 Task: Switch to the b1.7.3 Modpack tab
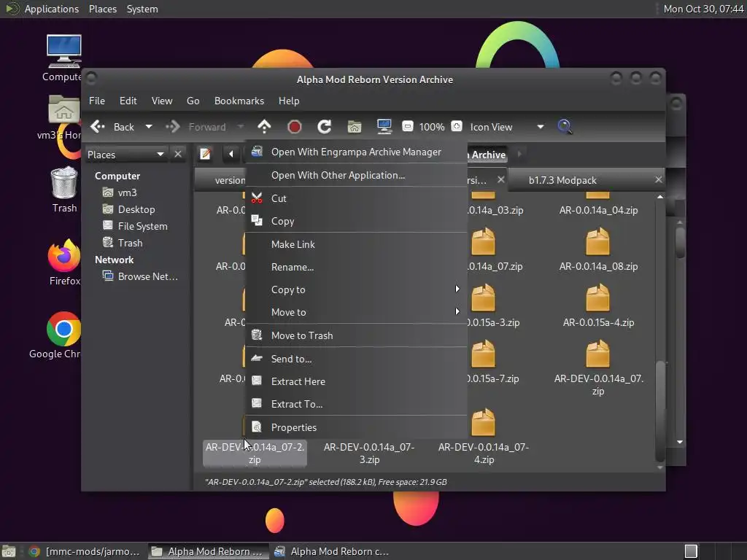pos(562,180)
